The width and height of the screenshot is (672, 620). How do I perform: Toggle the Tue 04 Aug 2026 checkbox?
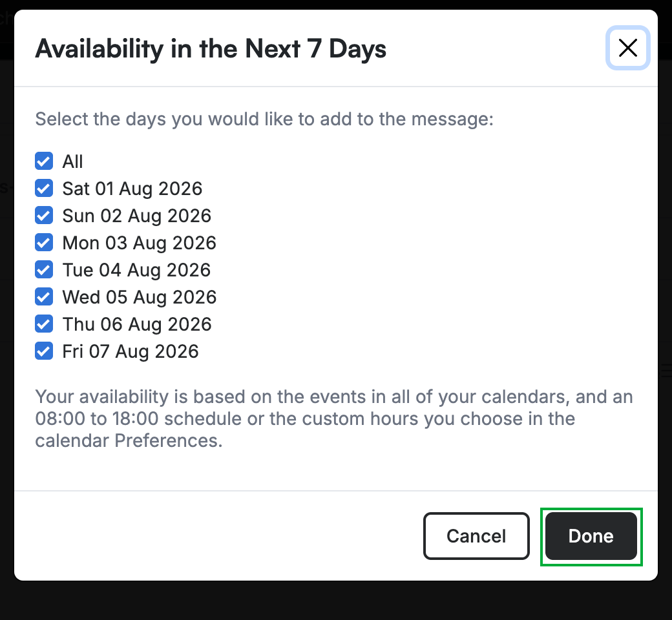click(44, 269)
